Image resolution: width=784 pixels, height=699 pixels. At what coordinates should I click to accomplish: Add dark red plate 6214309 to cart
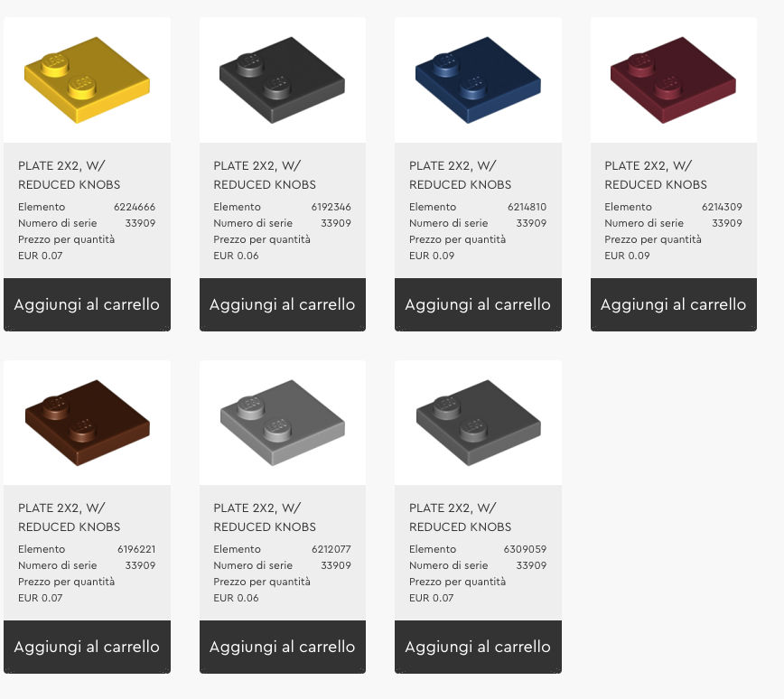pos(674,304)
